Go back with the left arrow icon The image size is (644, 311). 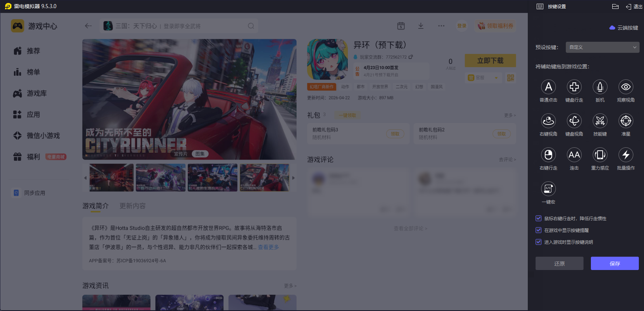88,26
